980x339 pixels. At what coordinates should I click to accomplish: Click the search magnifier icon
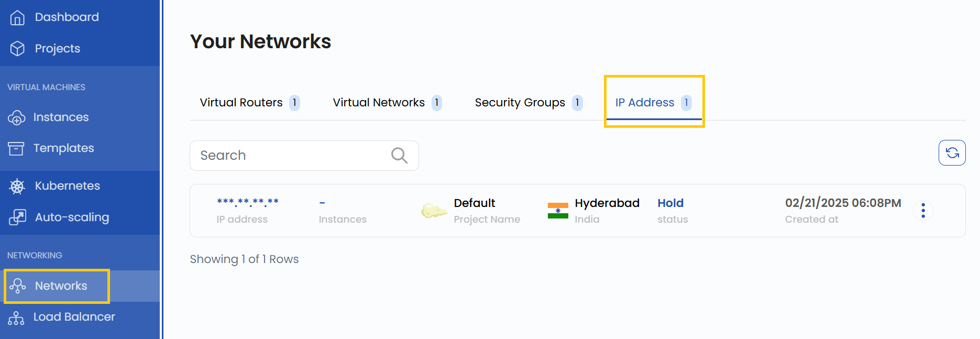pos(399,156)
